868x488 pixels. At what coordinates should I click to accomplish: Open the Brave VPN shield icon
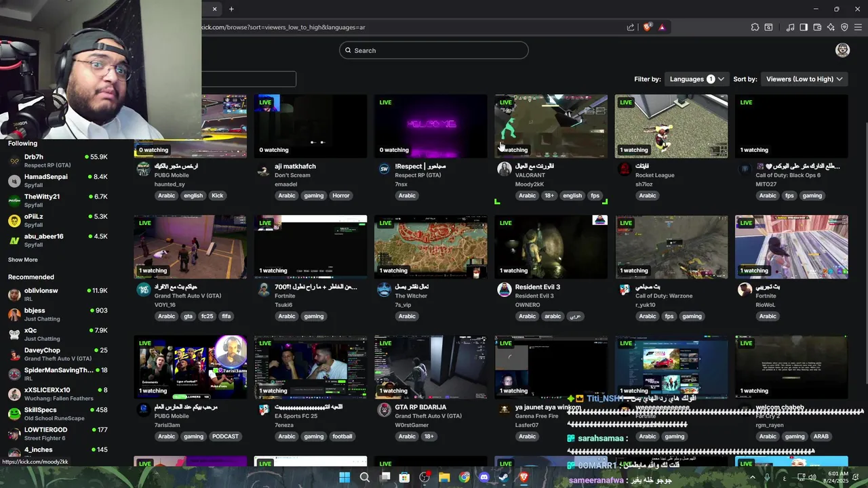click(844, 27)
